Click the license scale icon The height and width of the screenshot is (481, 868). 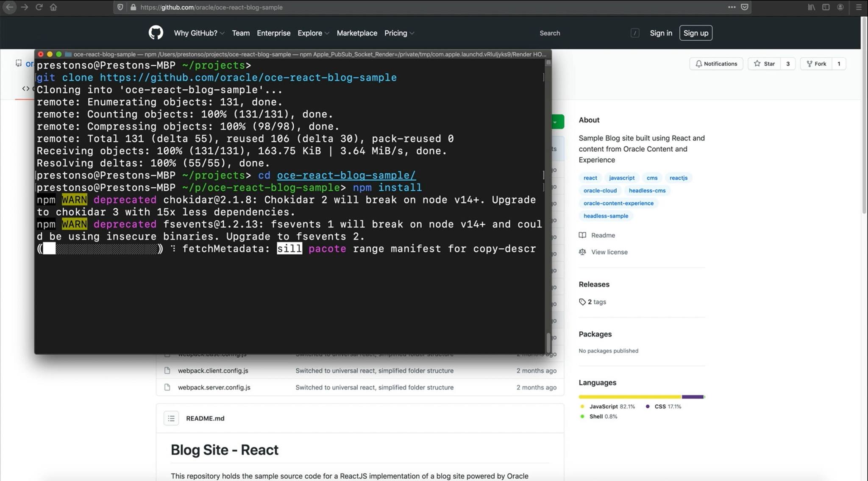[x=583, y=252]
